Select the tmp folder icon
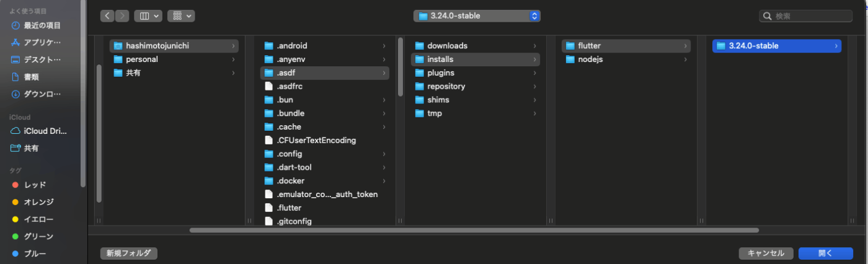The height and width of the screenshot is (264, 868). (419, 113)
